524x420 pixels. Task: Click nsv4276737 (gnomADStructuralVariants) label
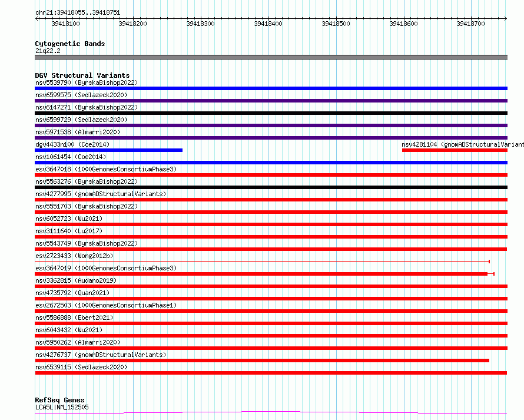[101, 355]
